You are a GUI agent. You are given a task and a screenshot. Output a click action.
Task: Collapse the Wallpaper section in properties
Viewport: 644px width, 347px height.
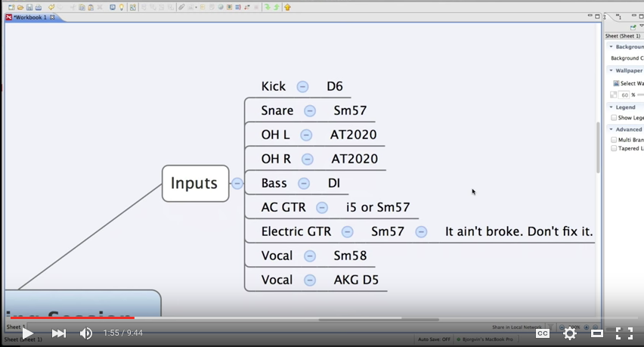[611, 70]
